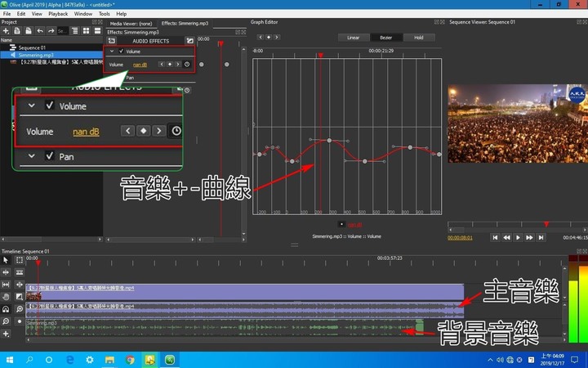Switch Project panel to list view
Viewport: 588px width, 368px height.
[97, 31]
